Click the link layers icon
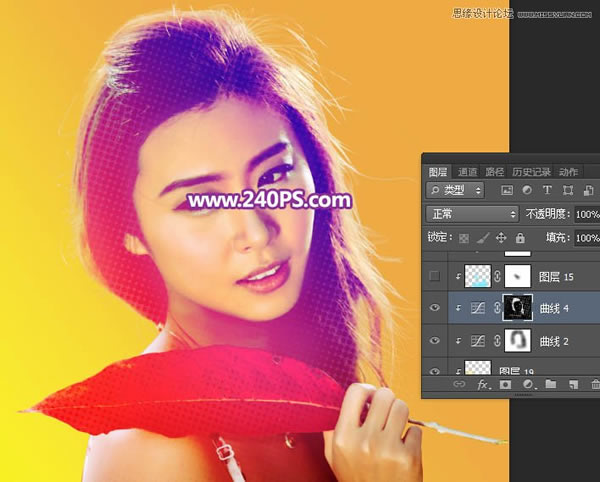Image resolution: width=600 pixels, height=482 pixels. [459, 384]
